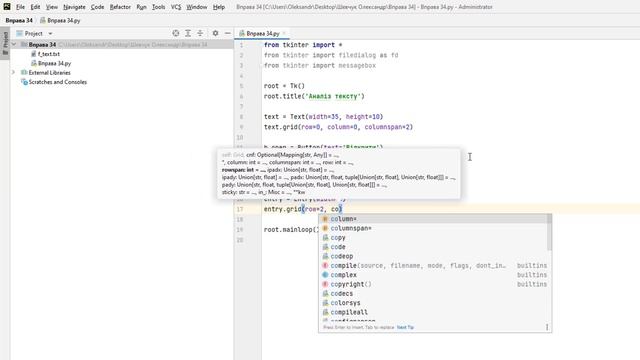640x360 pixels.
Task: Hide the Project tool window
Action: (x=227, y=33)
